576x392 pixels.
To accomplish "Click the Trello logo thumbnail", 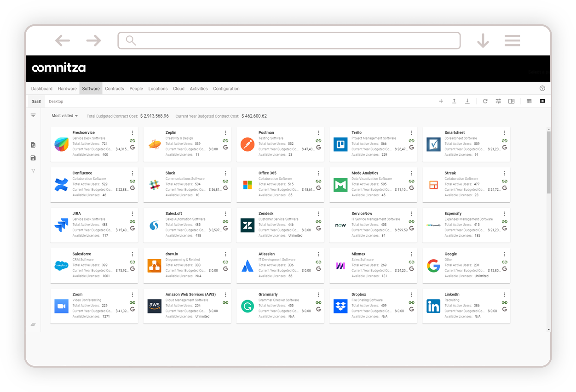I will (340, 144).
